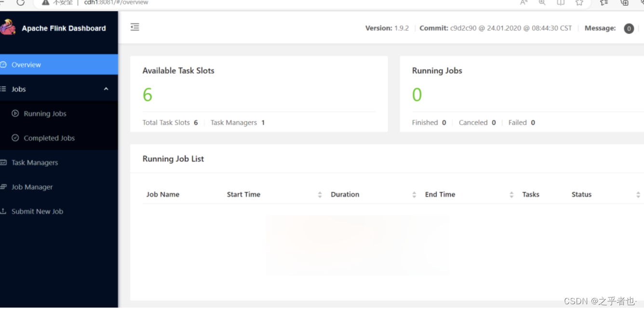This screenshot has height=310, width=644.
Task: Click the Failed jobs count
Action: pyautogui.click(x=533, y=123)
